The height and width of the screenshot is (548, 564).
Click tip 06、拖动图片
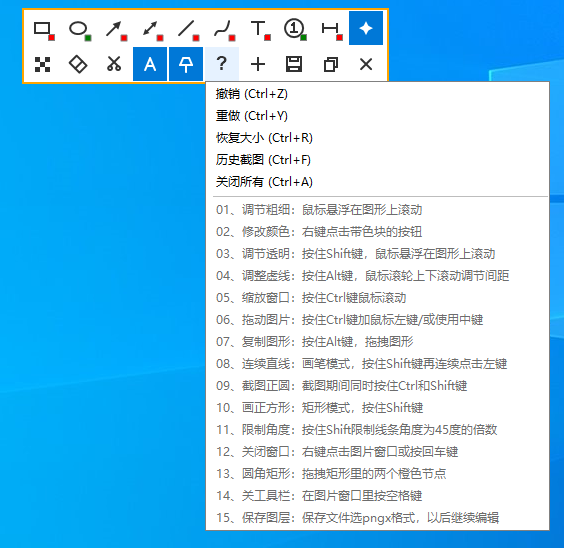point(377,319)
